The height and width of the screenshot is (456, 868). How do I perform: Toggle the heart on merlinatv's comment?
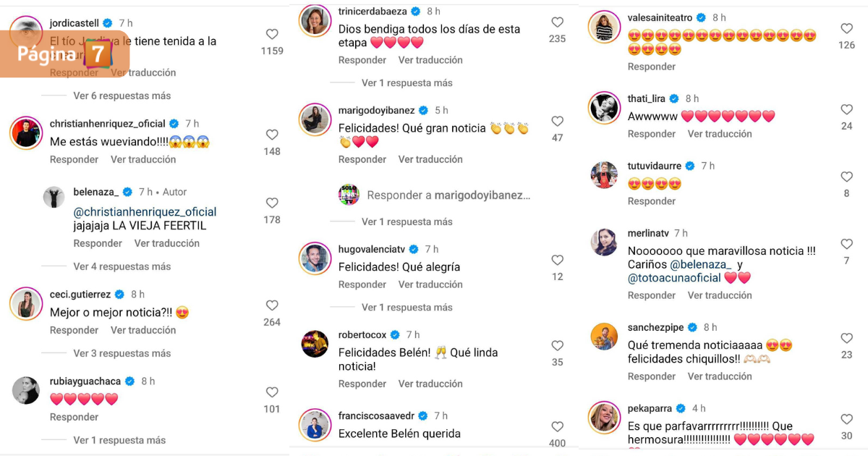coord(846,244)
